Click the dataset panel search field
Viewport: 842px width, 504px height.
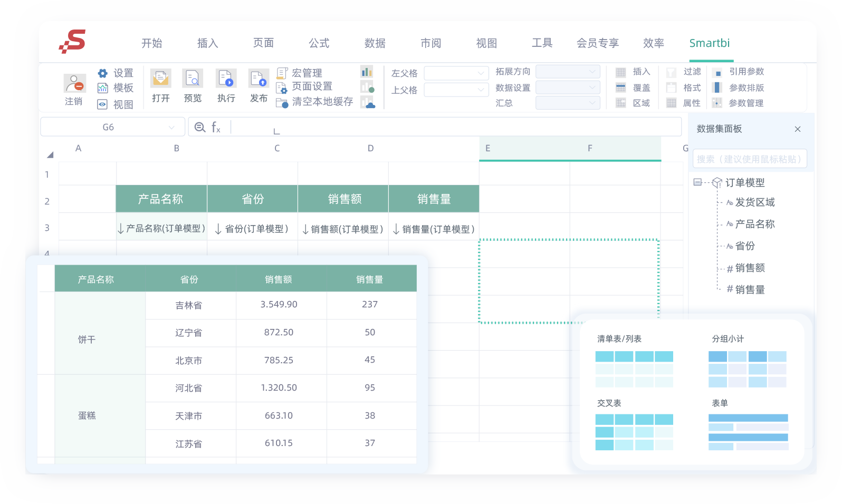(x=749, y=159)
